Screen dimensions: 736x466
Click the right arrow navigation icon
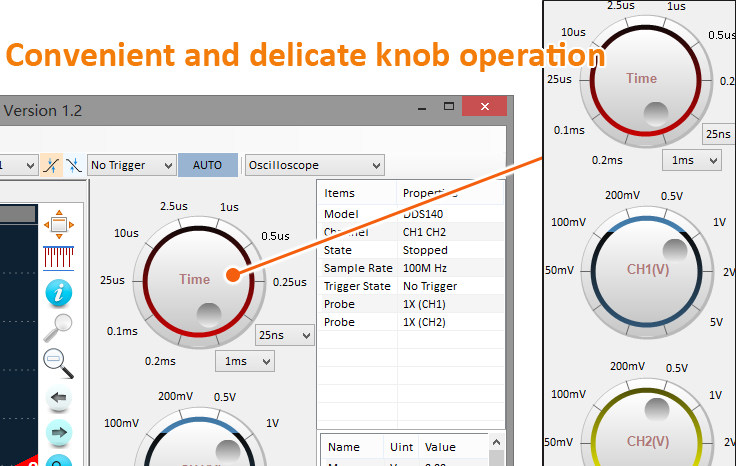[x=59, y=432]
